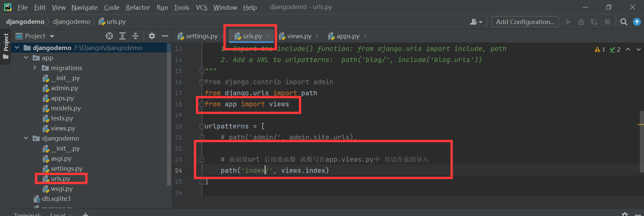Click the Run with Coverage icon
This screenshot has width=644, height=216.
(x=594, y=22)
